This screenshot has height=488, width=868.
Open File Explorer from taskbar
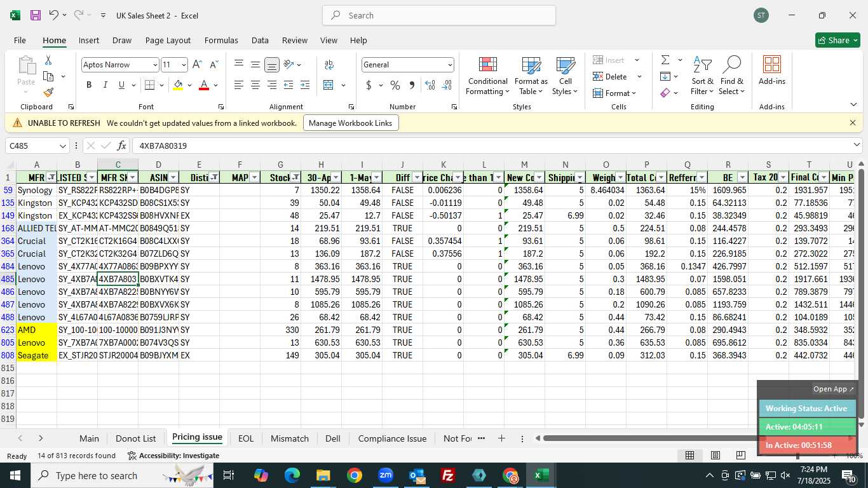323,475
